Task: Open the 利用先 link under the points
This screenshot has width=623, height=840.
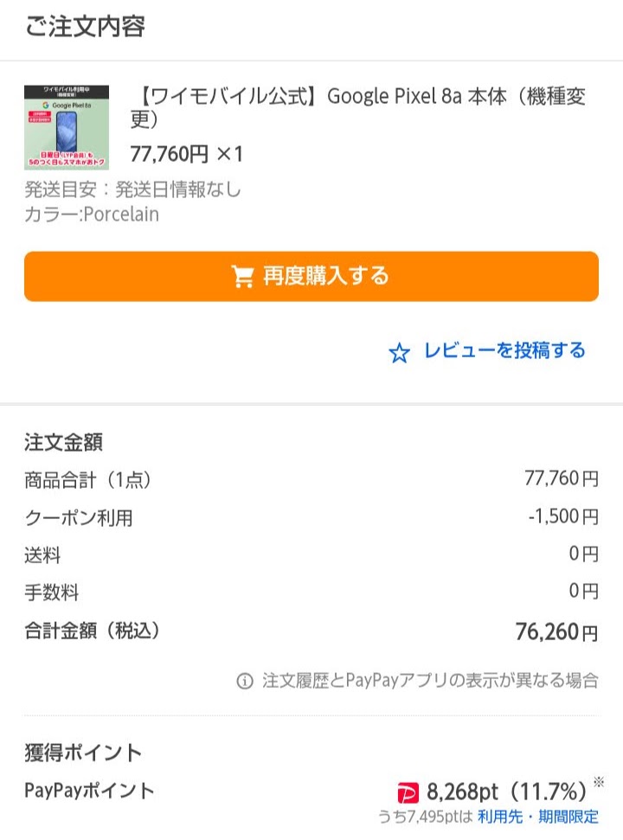Action: point(500,817)
